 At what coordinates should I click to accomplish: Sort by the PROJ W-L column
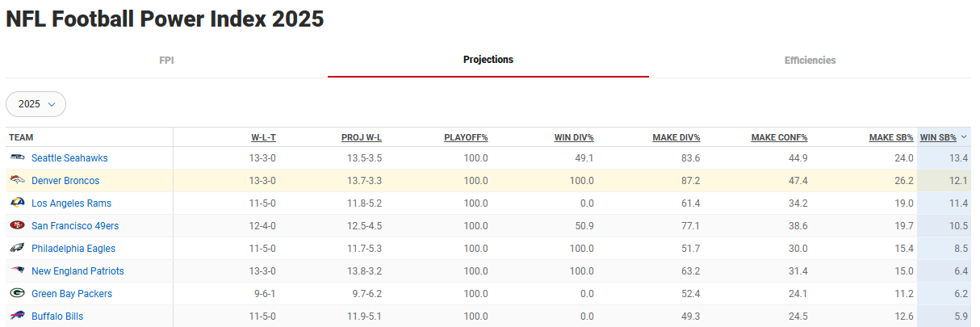pos(362,137)
